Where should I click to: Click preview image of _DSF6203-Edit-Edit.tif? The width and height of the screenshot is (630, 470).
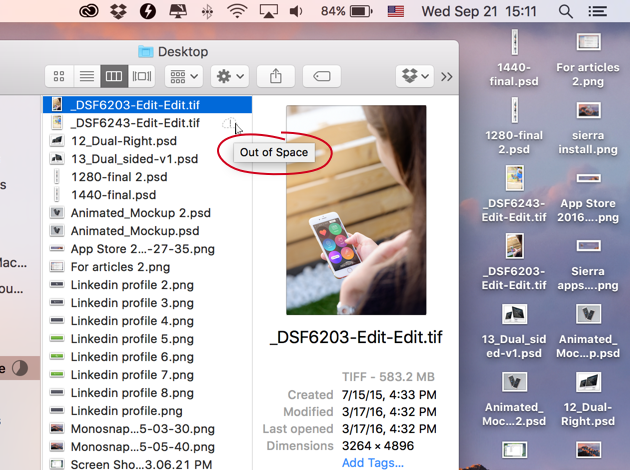[x=356, y=210]
